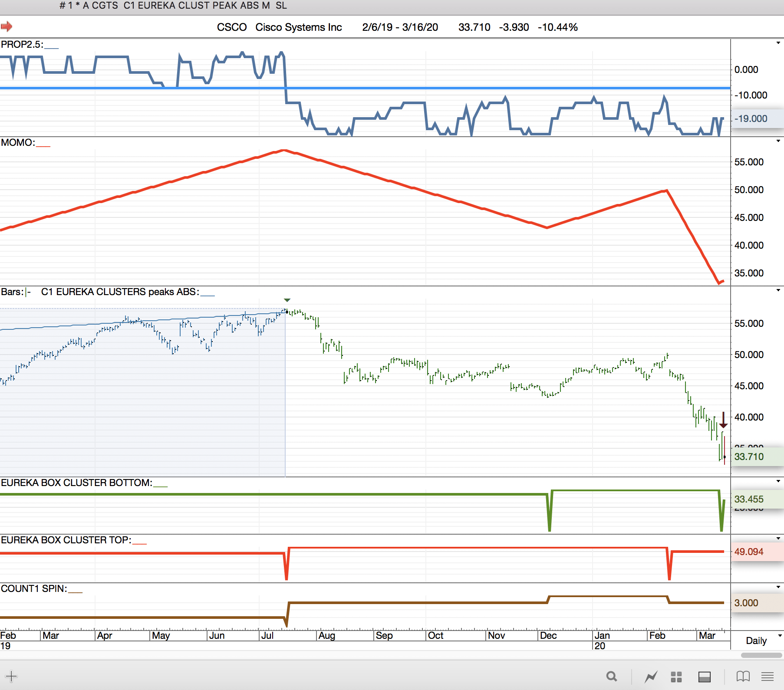The image size is (784, 690).
Task: Click the MOMO red color swatch line
Action: point(43,146)
